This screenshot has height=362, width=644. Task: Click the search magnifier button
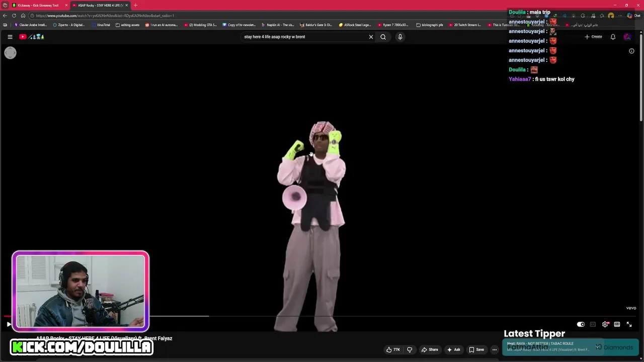pos(383,37)
